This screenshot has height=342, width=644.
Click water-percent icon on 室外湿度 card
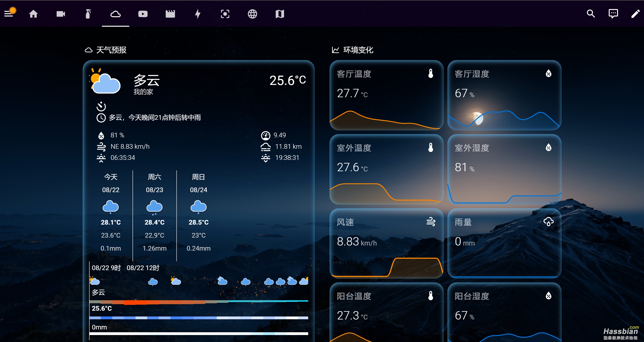pos(548,148)
